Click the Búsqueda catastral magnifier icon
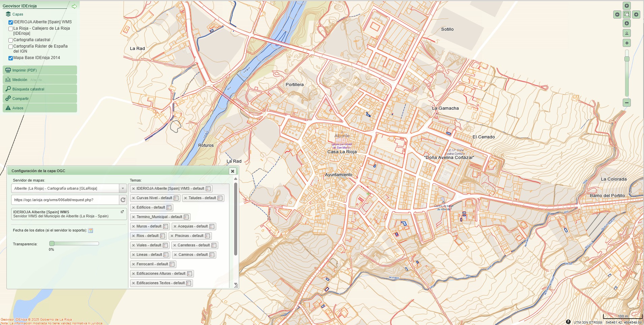644x325 pixels. coord(8,89)
